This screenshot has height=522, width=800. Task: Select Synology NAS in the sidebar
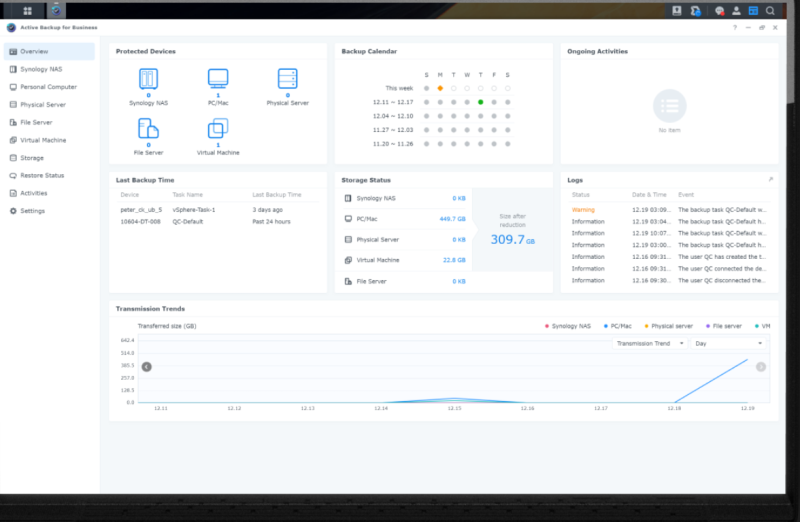[x=49, y=69]
